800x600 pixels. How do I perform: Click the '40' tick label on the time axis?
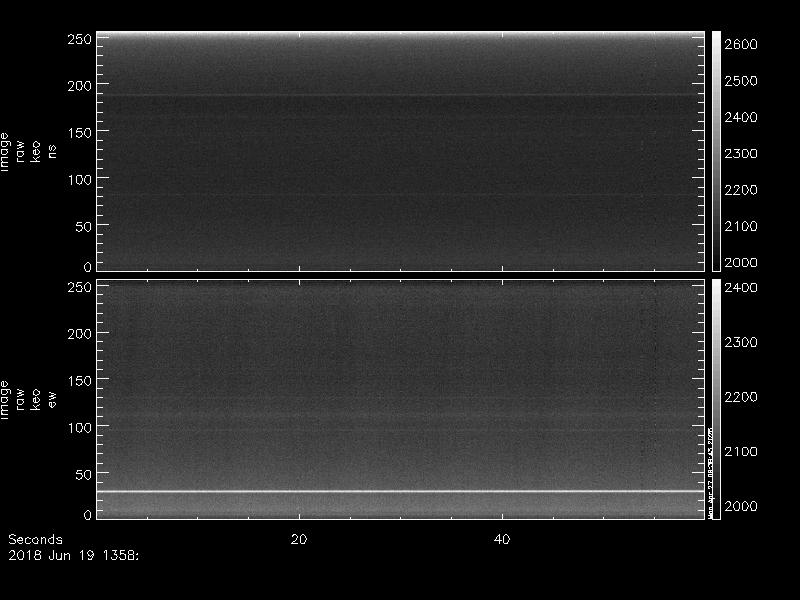click(502, 539)
